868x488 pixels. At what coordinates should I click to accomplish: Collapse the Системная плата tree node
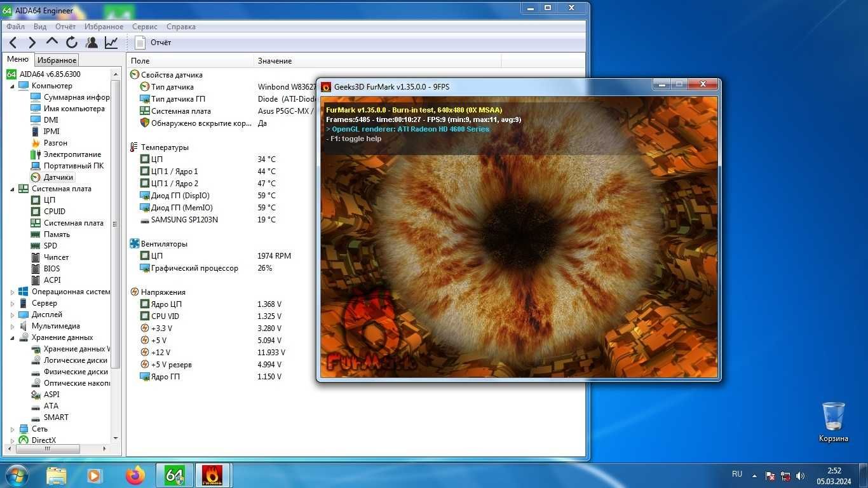click(x=12, y=189)
